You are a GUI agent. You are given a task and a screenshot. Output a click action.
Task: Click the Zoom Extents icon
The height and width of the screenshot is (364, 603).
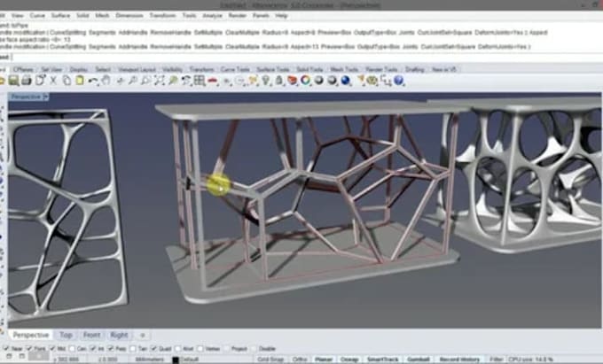point(160,81)
